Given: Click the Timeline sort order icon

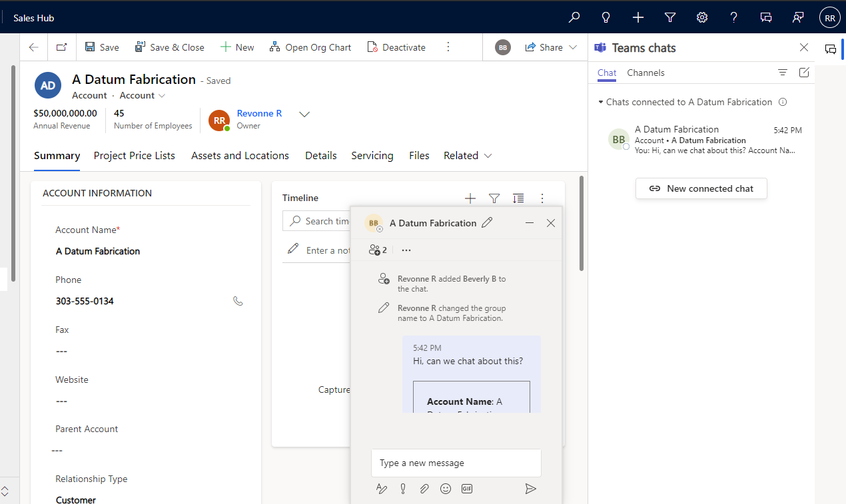Looking at the screenshot, I should 518,198.
